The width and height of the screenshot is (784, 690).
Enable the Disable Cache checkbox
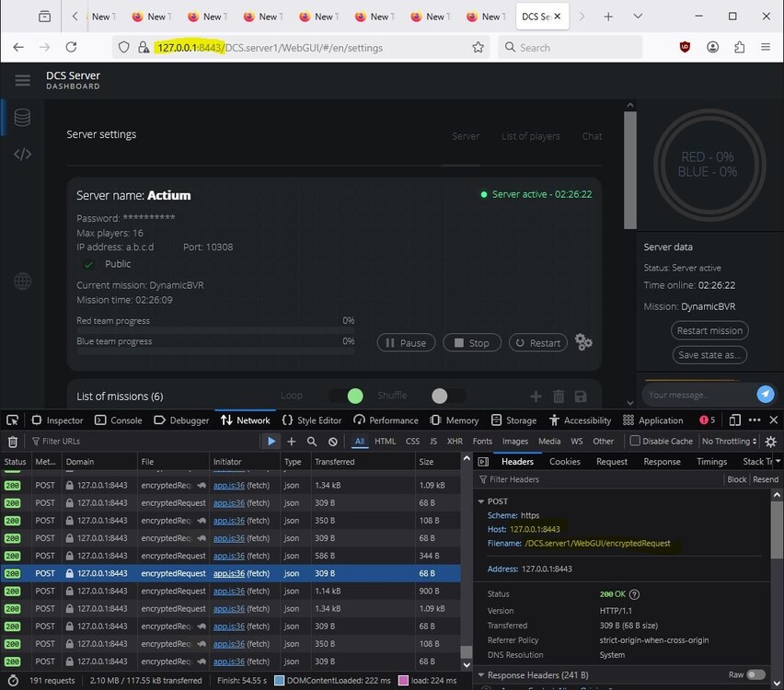[635, 442]
